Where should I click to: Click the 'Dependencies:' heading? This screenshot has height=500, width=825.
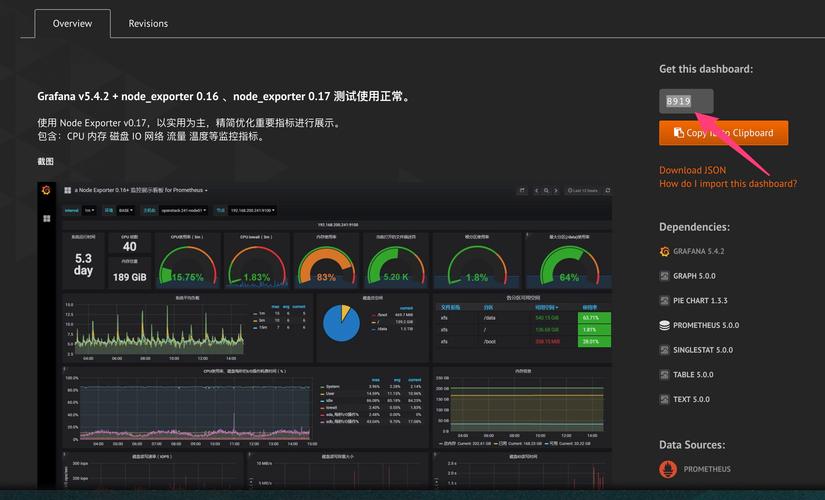coord(694,227)
